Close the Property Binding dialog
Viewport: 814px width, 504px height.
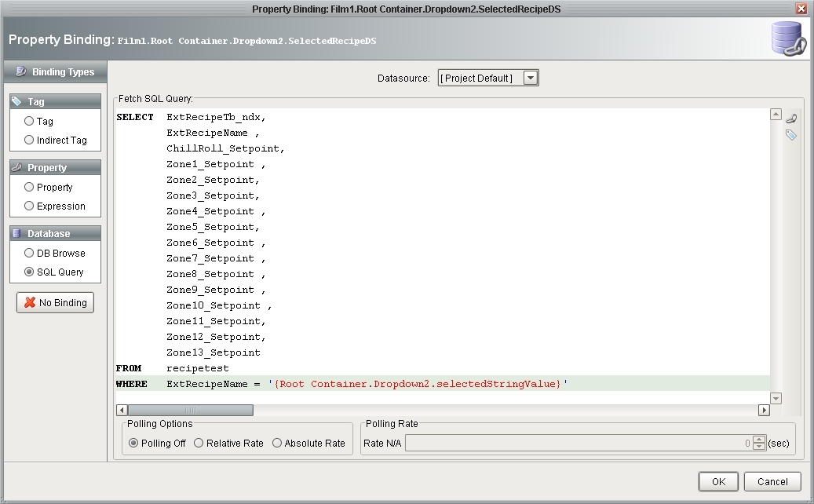click(x=801, y=9)
